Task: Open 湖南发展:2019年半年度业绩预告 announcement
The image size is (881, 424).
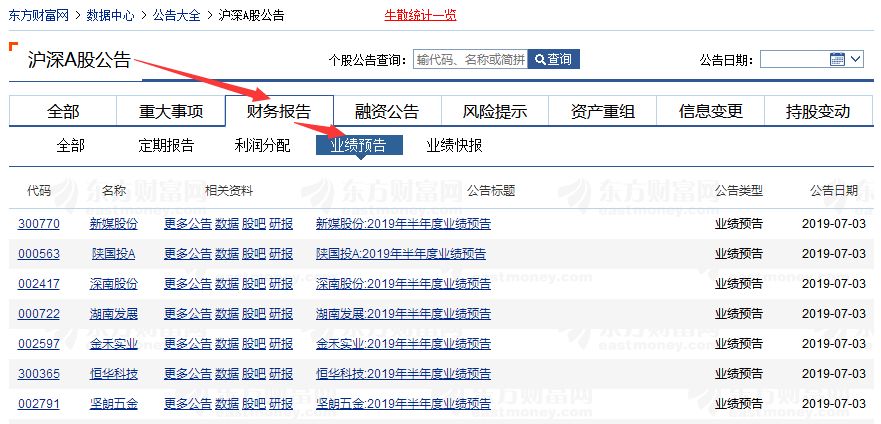Action: coord(403,313)
